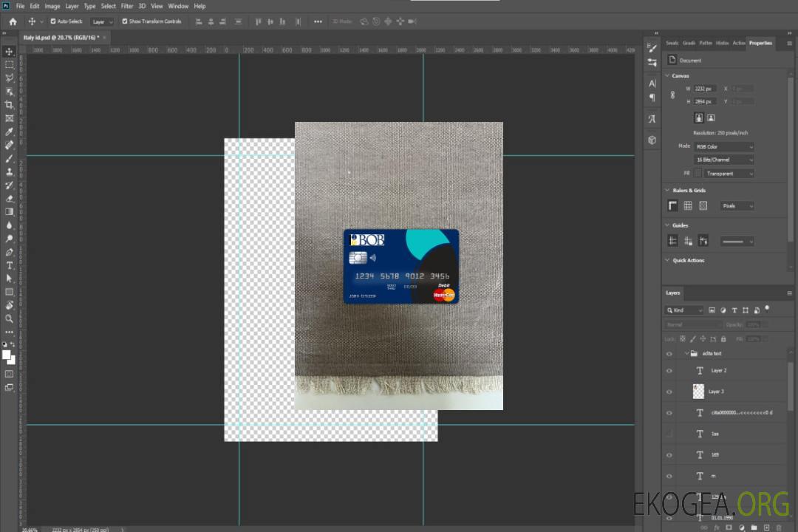Click the canvas width W field
The width and height of the screenshot is (798, 532).
coord(705,89)
